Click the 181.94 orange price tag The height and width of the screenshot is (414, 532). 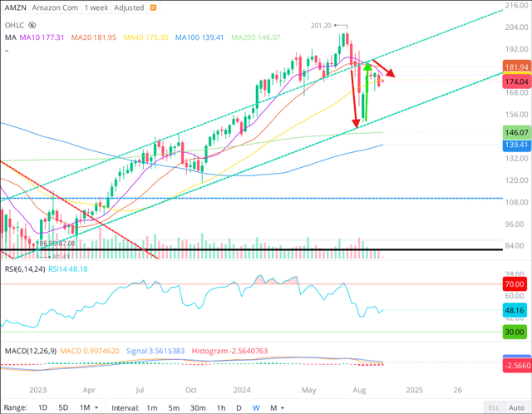tap(517, 67)
